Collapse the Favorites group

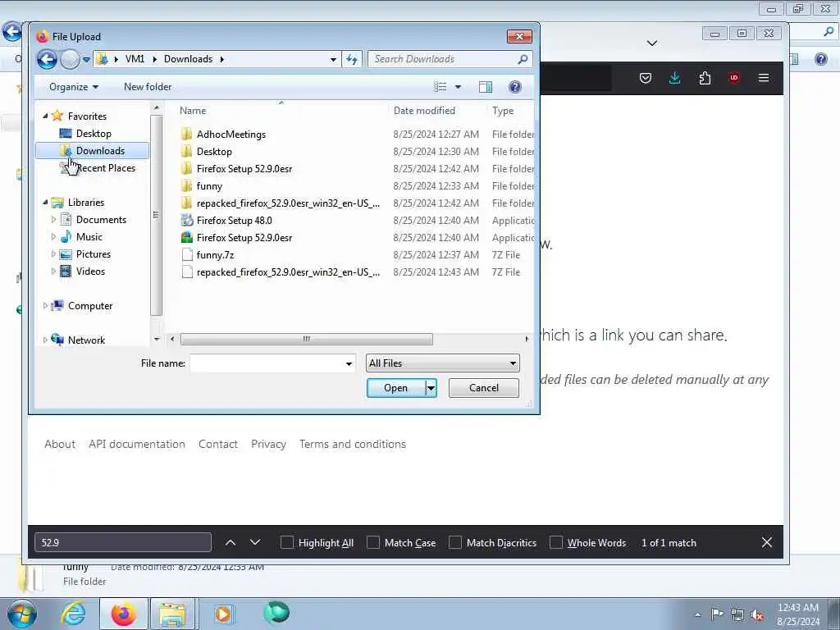coord(45,116)
